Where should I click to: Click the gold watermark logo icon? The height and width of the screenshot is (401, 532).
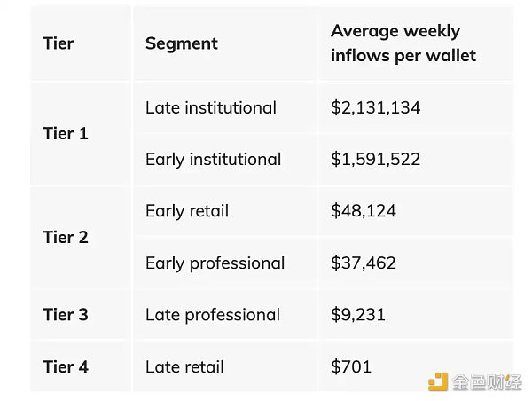(x=437, y=381)
